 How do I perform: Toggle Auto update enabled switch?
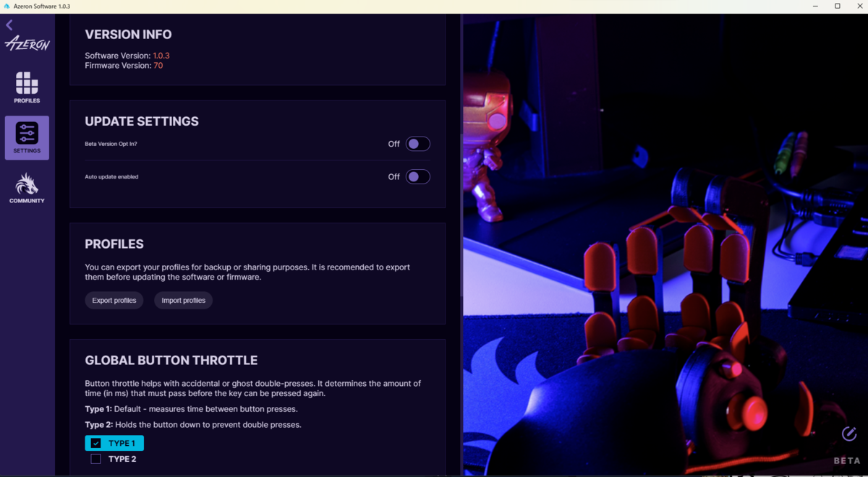click(417, 176)
